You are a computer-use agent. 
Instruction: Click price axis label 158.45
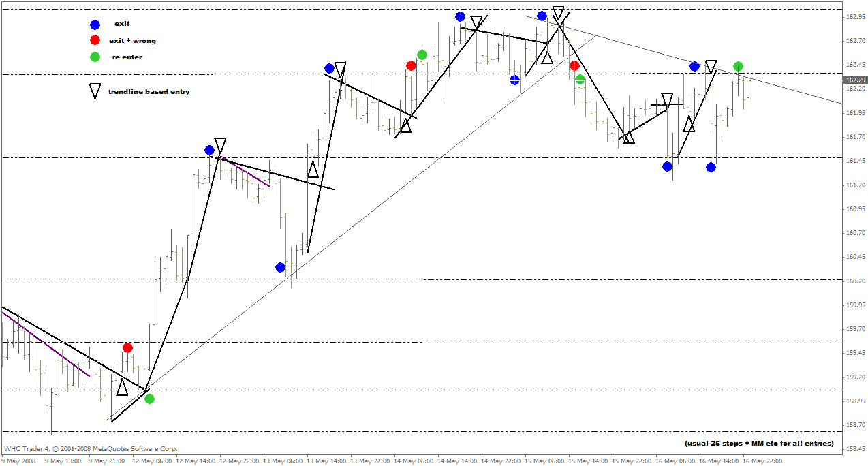coord(855,449)
